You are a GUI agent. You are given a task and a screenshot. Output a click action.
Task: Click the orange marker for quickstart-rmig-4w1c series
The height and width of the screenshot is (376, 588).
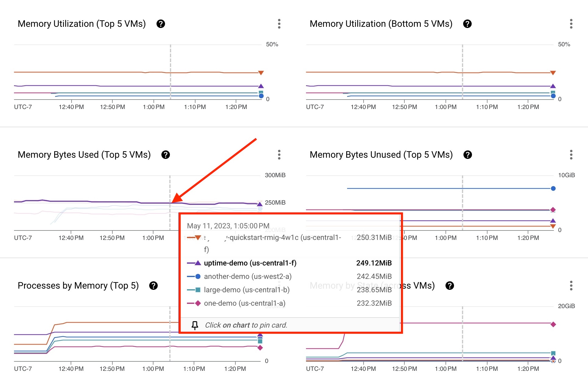[x=198, y=237]
